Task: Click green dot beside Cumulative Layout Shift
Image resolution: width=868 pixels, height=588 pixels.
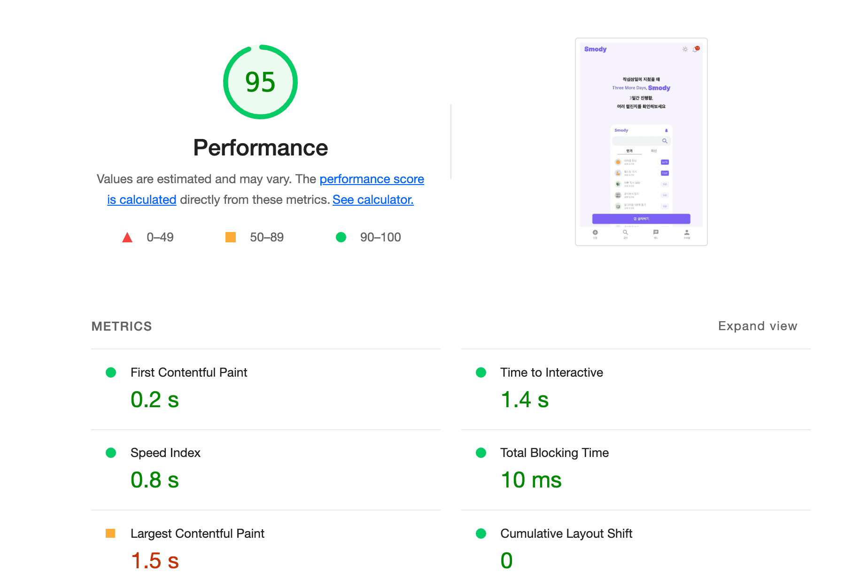Action: [x=481, y=534]
